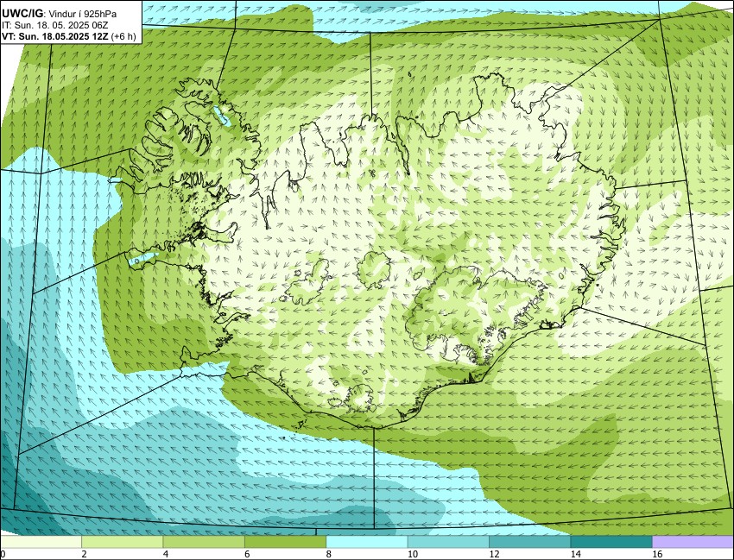Image resolution: width=734 pixels, height=560 pixels.
Task: Click the 12–14 darker teal legend swatch
Action: pyautogui.click(x=530, y=542)
